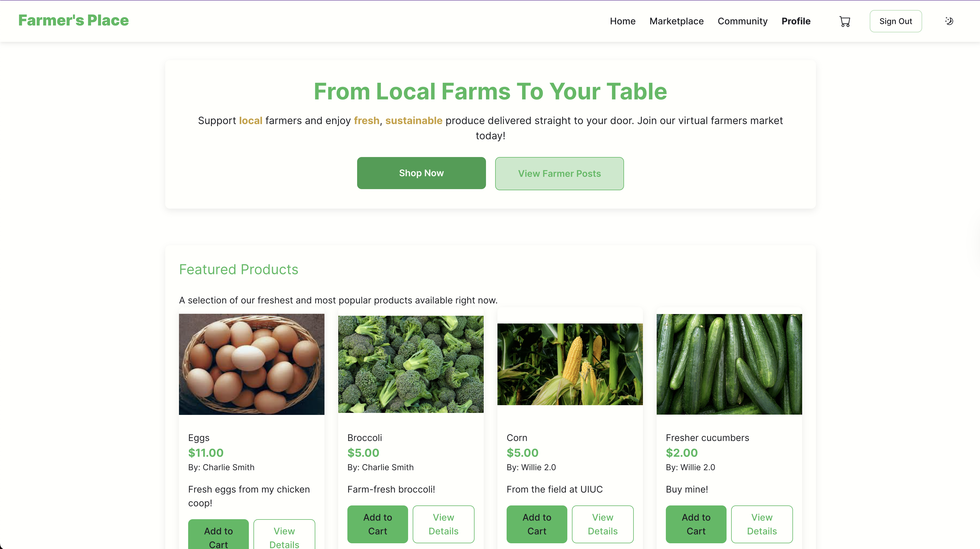This screenshot has height=549, width=980.
Task: Click the Farmer's Place logo
Action: 73,21
